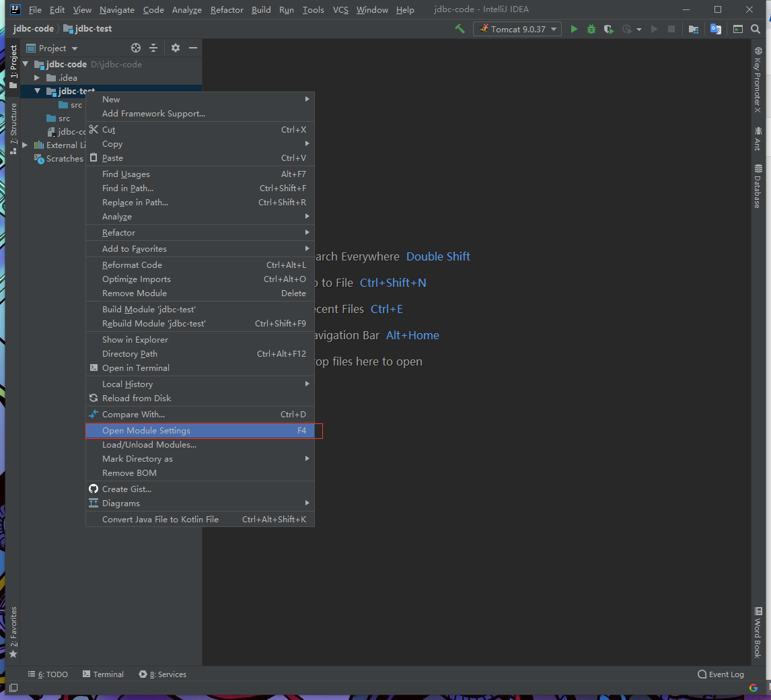
Task: Expand the .idea folder
Action: point(37,77)
